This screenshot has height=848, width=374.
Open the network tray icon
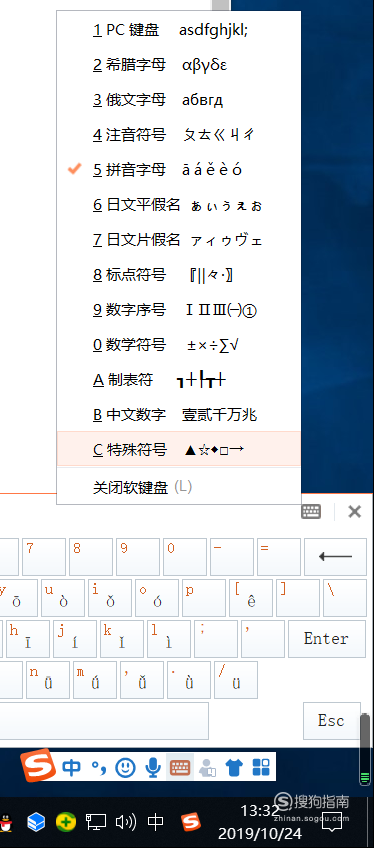pos(96,823)
